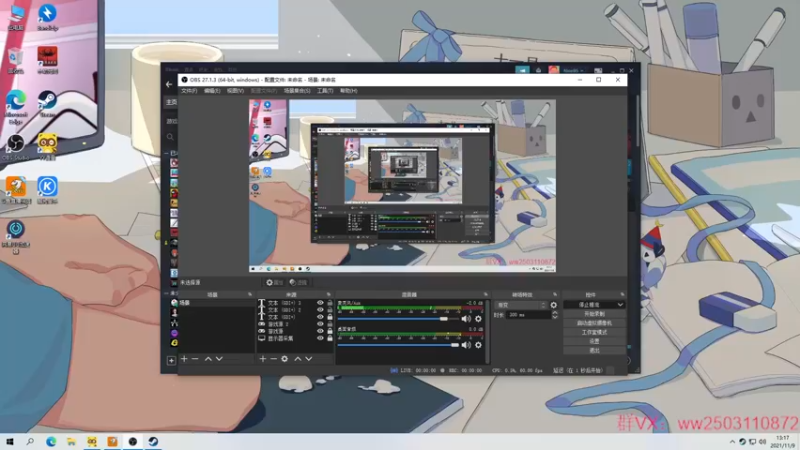Show hidden icons in system tray
This screenshot has height=450, width=800.
pyautogui.click(x=732, y=442)
